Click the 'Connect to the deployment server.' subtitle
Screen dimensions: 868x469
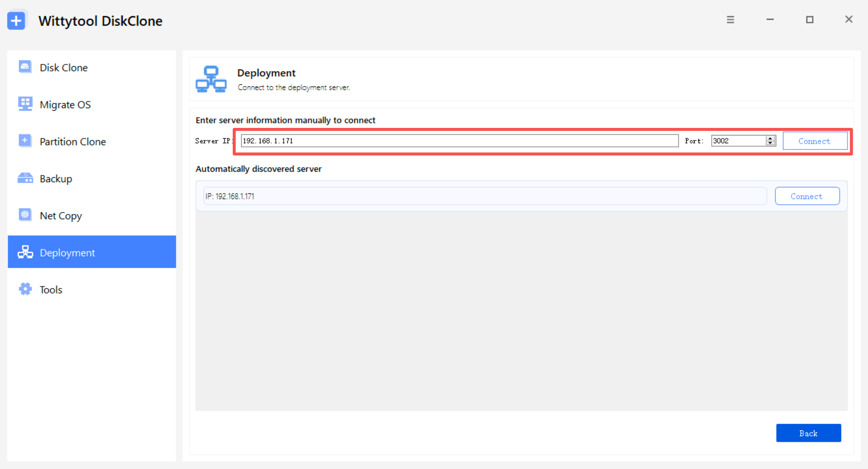point(294,88)
